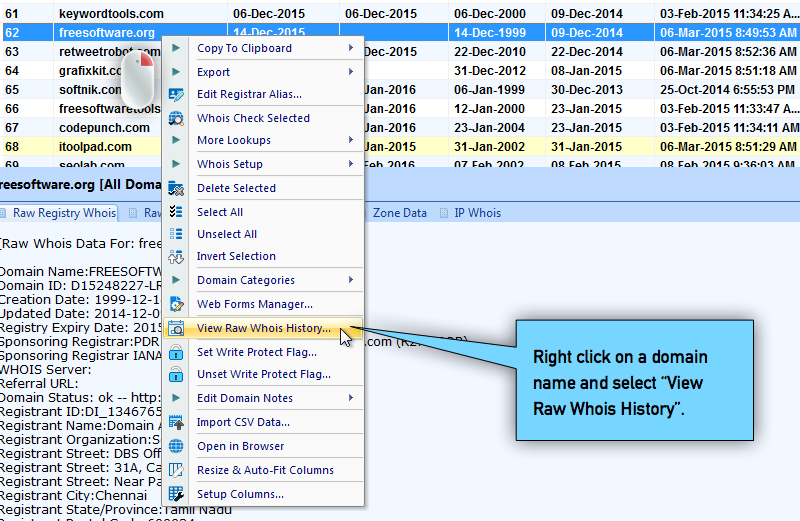
Task: Click the 06-Dec-2000 date cell
Action: tap(496, 14)
